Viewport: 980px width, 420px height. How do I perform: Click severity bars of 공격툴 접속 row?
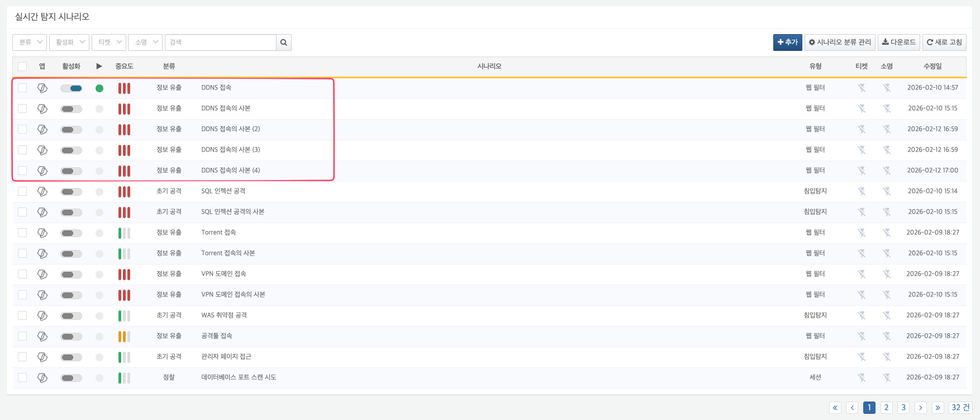coord(124,337)
